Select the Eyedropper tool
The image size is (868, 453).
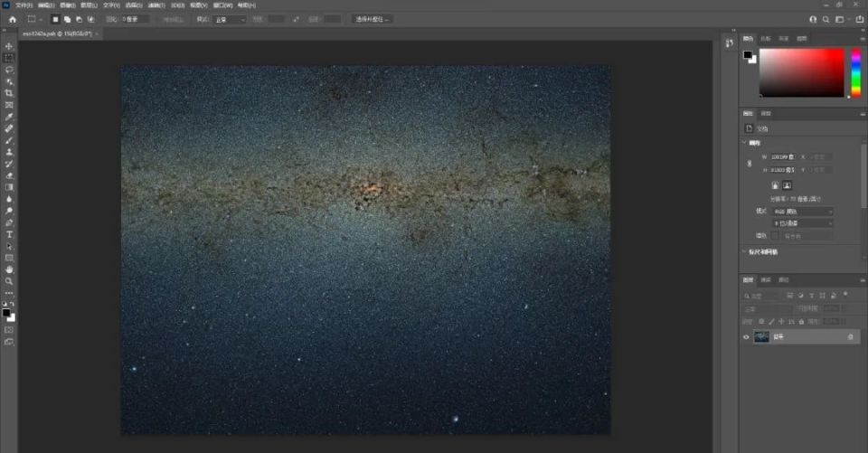[9, 117]
